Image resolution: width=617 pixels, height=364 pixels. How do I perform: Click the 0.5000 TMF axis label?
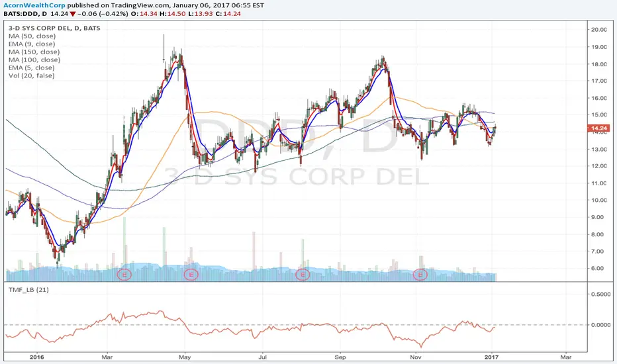(600, 294)
